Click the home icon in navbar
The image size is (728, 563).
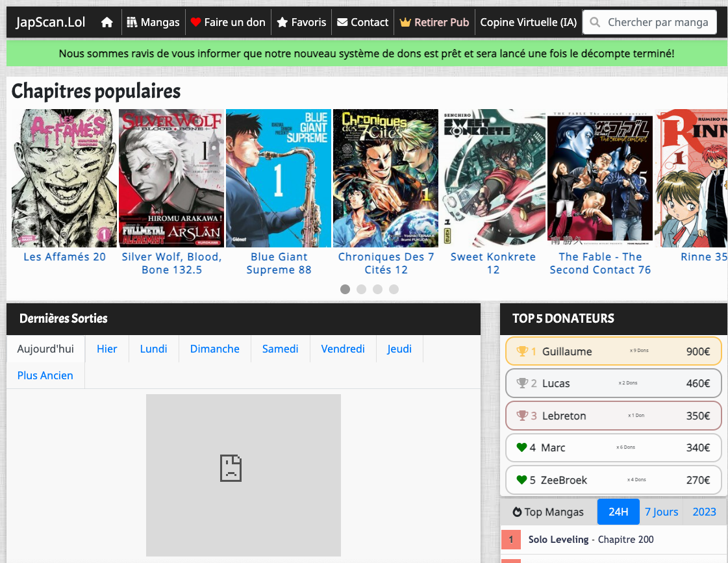[107, 23]
